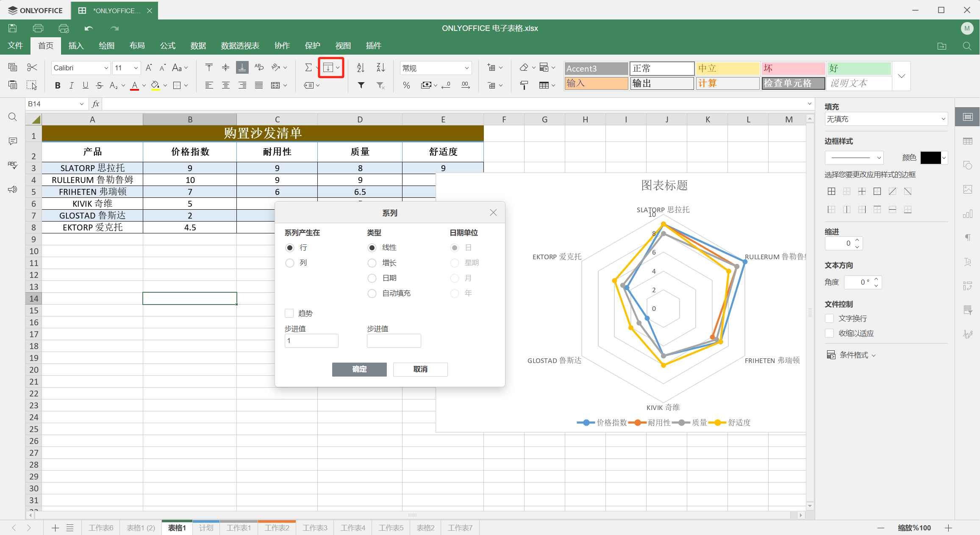Add a new sheet with plus button
980x535 pixels.
point(55,528)
